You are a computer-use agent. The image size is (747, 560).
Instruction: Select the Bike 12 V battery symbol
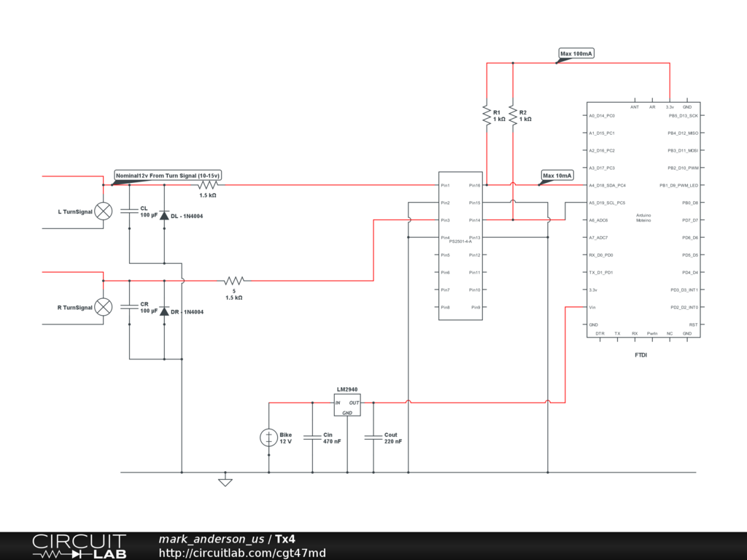(268, 437)
